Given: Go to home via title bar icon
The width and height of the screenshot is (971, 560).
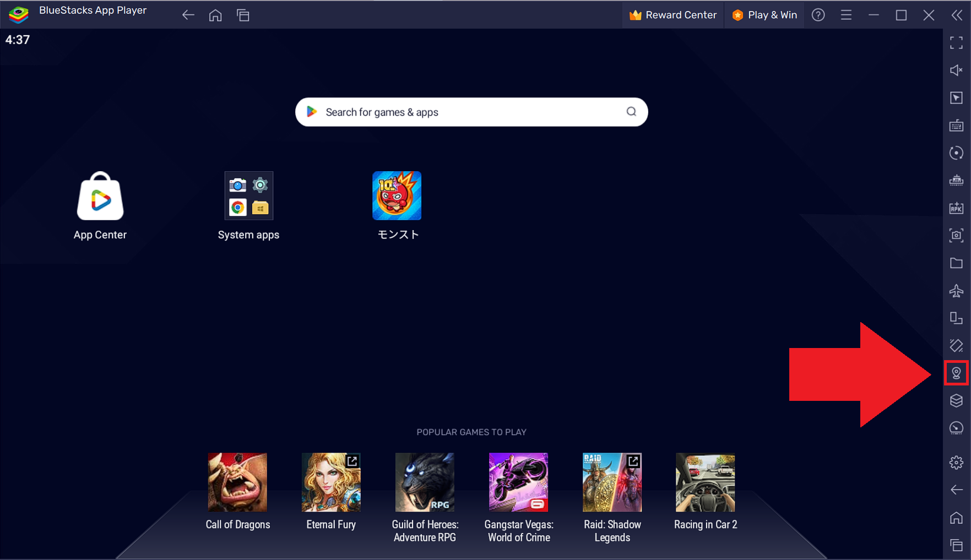Looking at the screenshot, I should pyautogui.click(x=215, y=15).
